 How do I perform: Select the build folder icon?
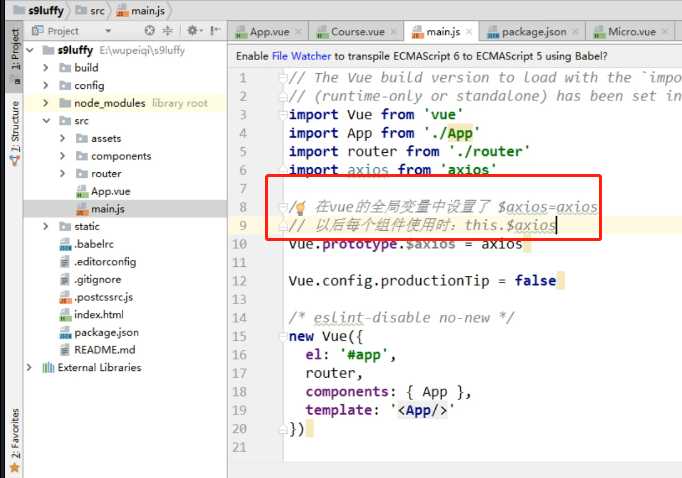[65, 67]
